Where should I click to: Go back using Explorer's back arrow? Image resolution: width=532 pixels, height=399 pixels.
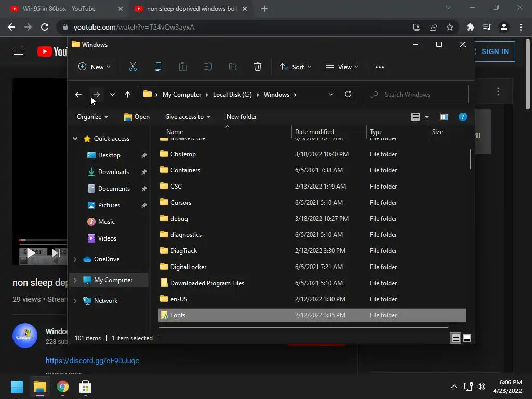tap(78, 95)
